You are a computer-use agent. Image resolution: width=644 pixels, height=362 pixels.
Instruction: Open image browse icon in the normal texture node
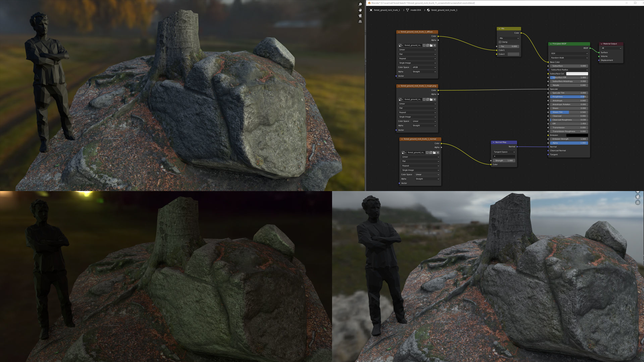(404, 153)
